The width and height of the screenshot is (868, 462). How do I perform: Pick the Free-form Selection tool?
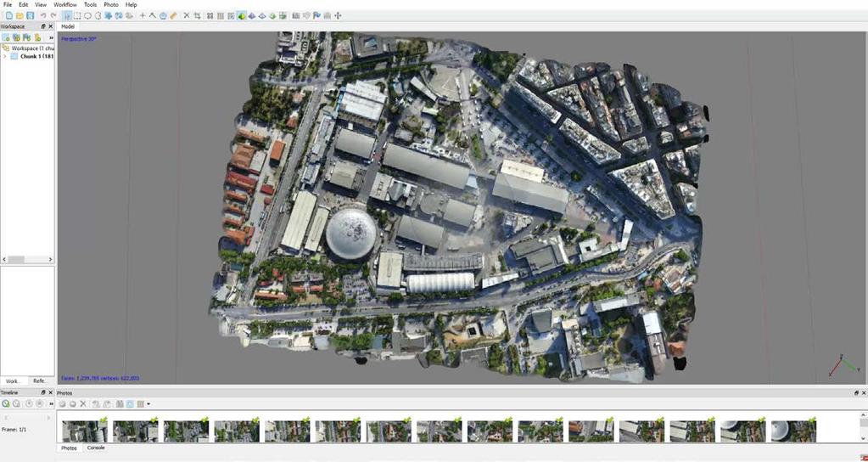(x=98, y=15)
